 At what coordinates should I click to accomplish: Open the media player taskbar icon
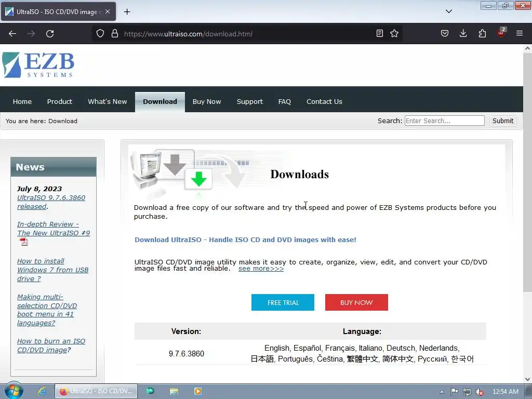[198, 391]
